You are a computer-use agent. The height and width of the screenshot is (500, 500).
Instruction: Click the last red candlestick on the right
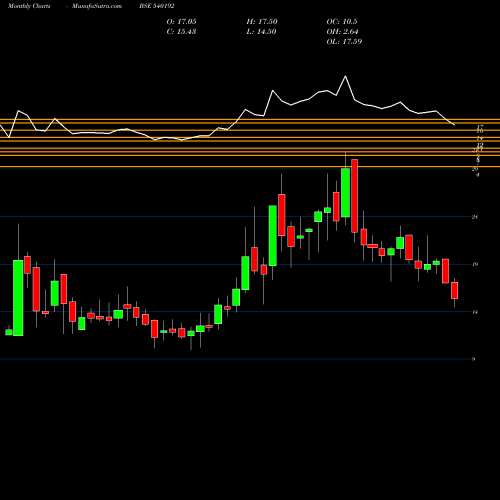(x=454, y=290)
